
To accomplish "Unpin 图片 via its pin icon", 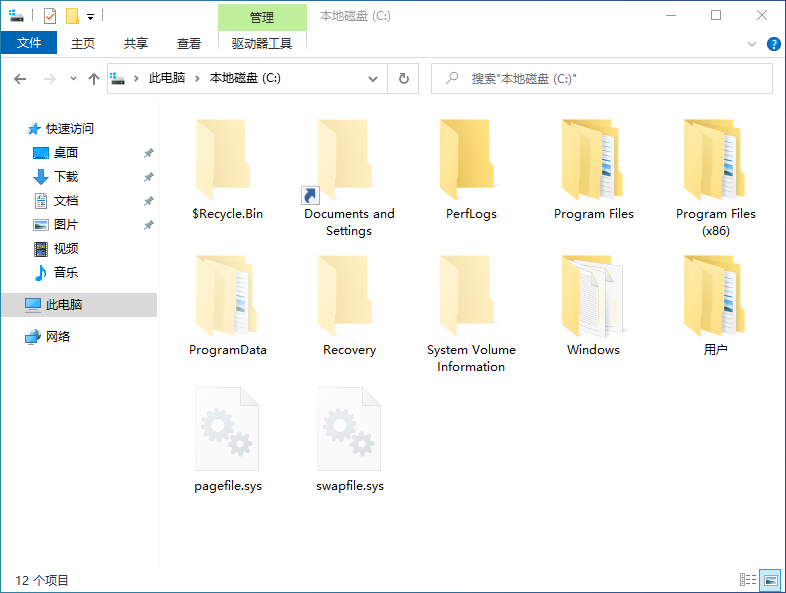I will click(x=148, y=225).
